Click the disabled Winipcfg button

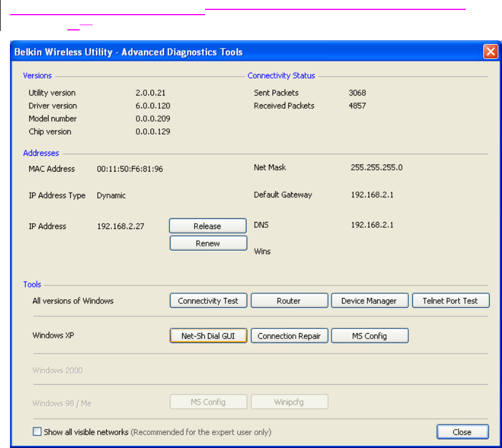(x=289, y=402)
